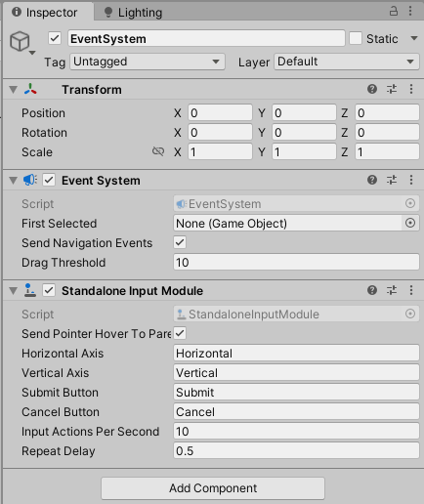Click the Add Component button
The width and height of the screenshot is (424, 504).
click(x=213, y=488)
